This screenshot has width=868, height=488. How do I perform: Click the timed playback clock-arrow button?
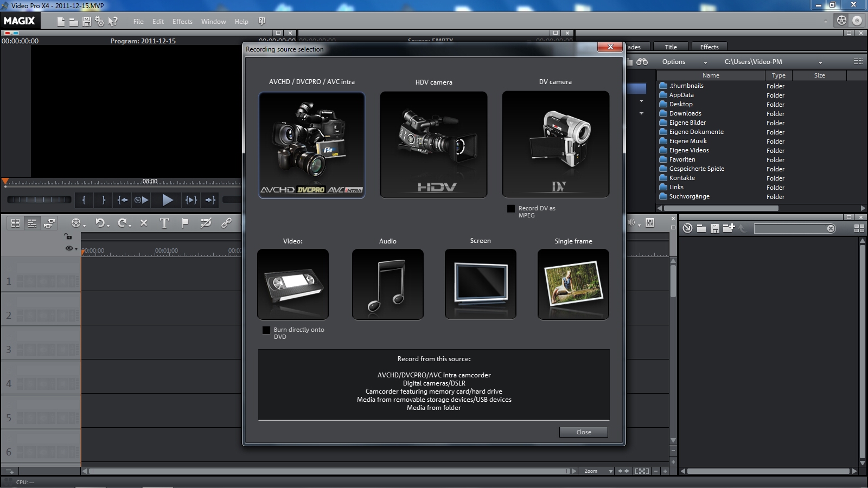(x=142, y=200)
